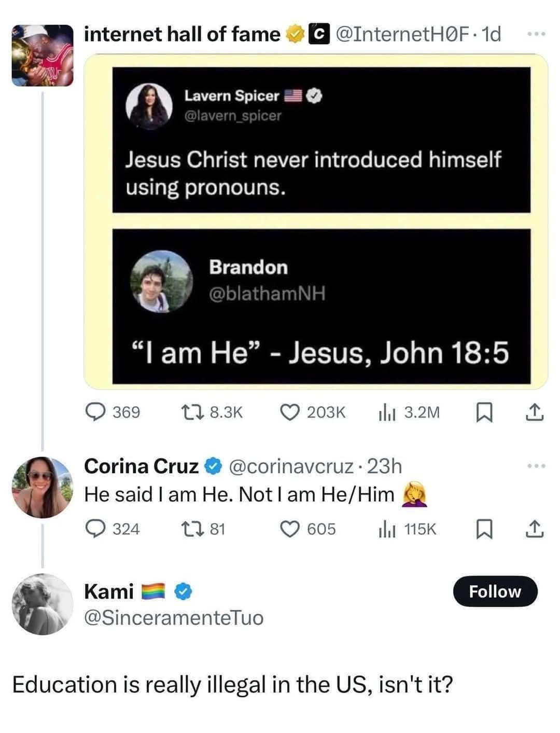This screenshot has width=560, height=733.
Task: Follow Kami's account
Action: point(495,591)
